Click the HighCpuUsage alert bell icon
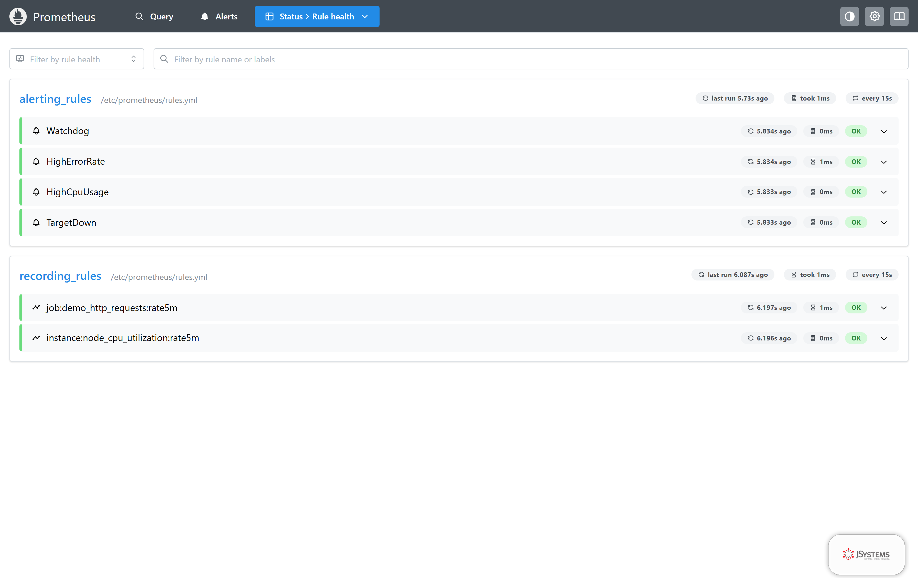 coord(36,192)
